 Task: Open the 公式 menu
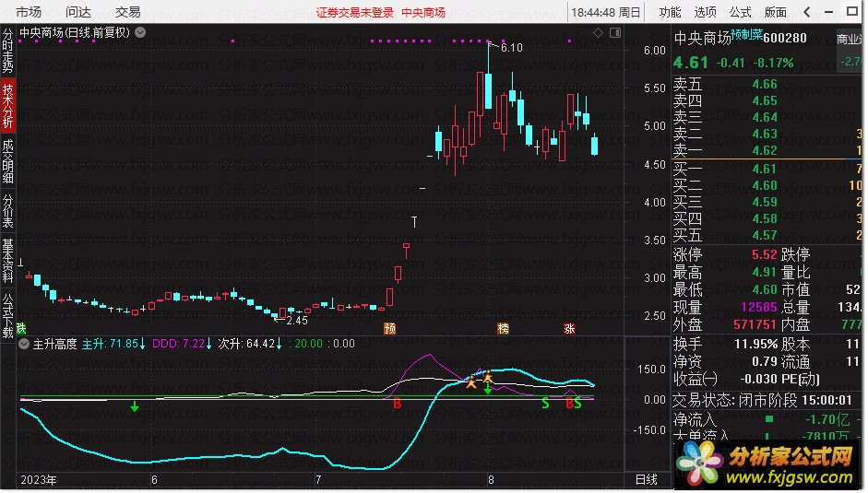coord(740,12)
